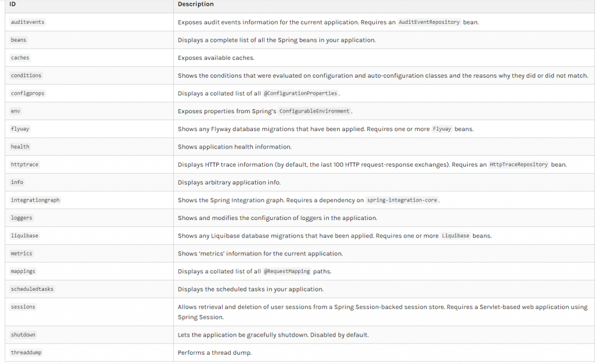Select the flyway ID code label
This screenshot has height=364, width=595.
pos(20,129)
